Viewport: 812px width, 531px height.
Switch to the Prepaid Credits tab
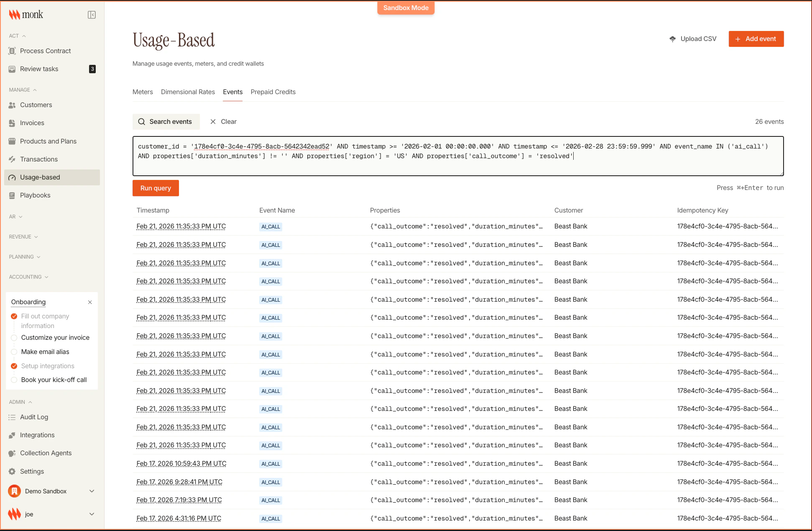click(273, 92)
